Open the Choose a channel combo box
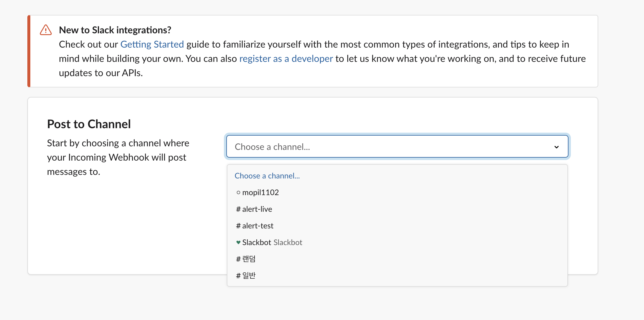This screenshot has width=644, height=320. 397,147
